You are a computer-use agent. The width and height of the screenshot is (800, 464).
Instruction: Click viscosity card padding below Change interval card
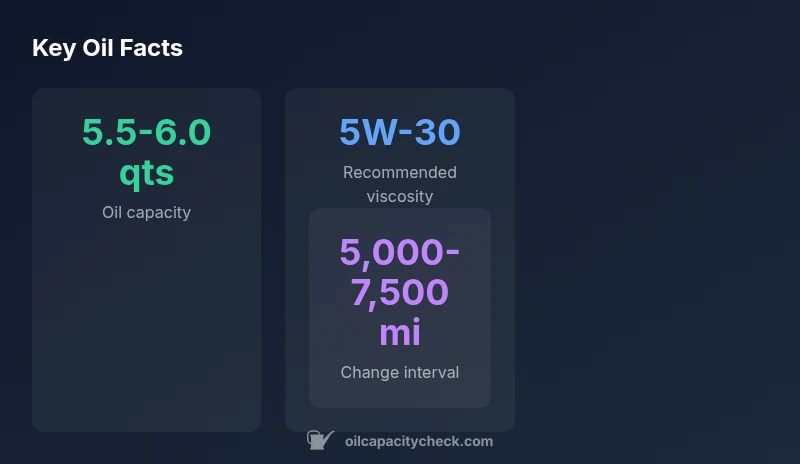pyautogui.click(x=399, y=419)
